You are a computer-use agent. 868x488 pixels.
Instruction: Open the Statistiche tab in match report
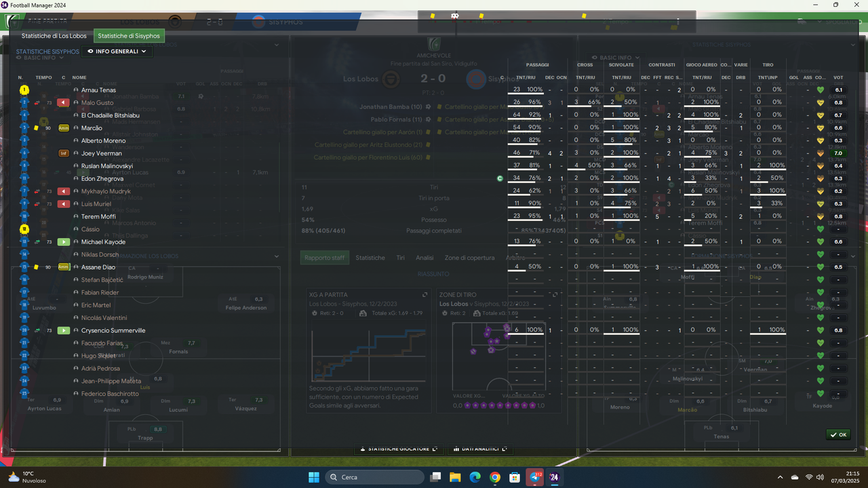(x=370, y=258)
